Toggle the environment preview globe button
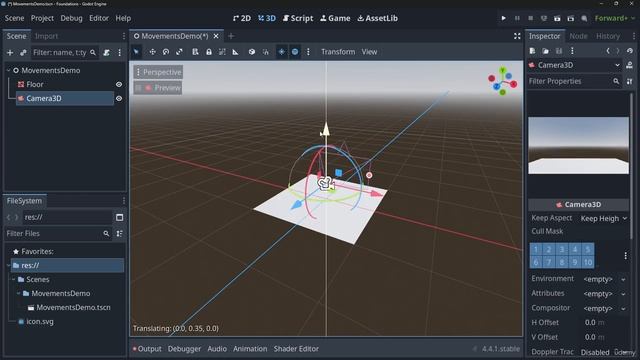 (295, 52)
